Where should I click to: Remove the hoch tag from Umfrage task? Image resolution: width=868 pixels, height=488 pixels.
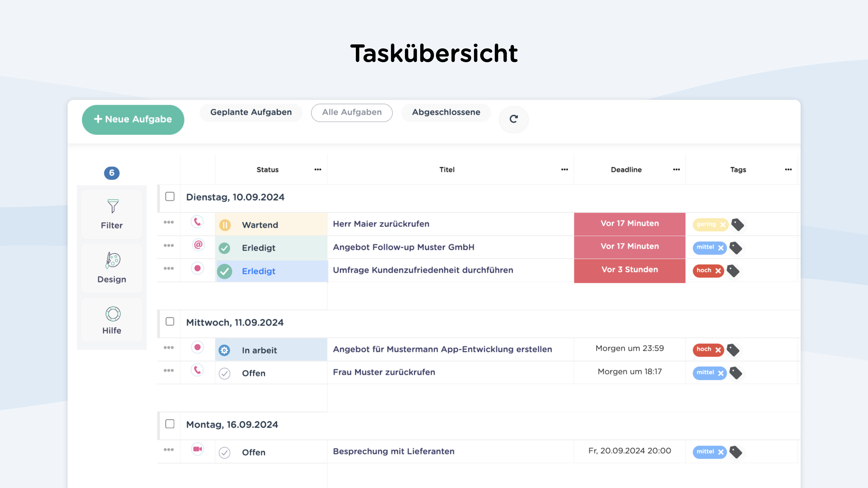tap(718, 271)
